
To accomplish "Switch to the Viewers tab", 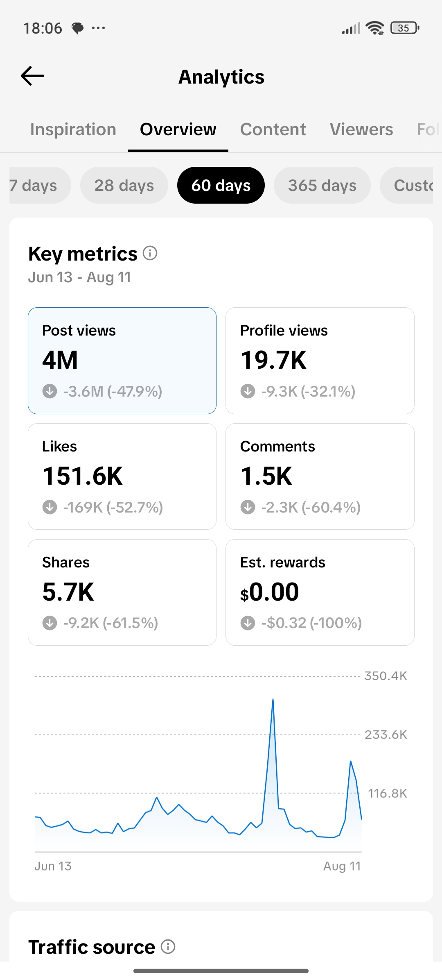I will tap(361, 129).
